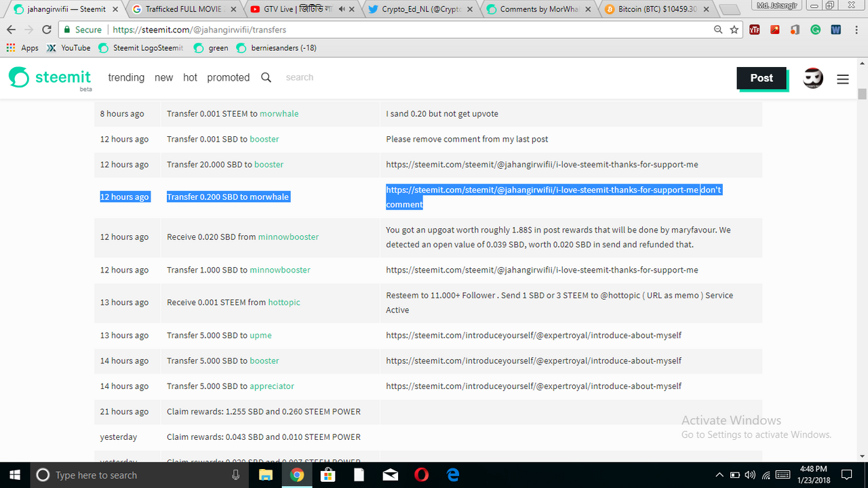Open booster link in 0.001 SBD row
This screenshot has height=488, width=868.
[x=264, y=139]
